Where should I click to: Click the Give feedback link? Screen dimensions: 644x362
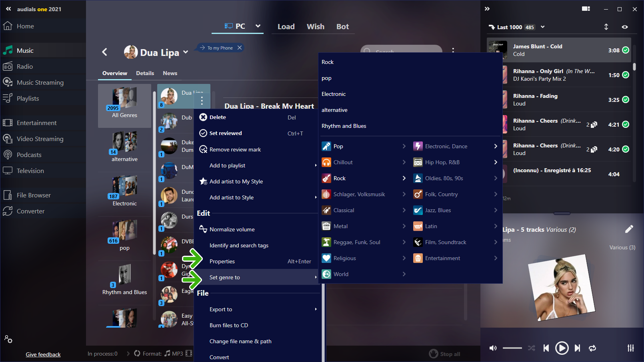tap(43, 354)
